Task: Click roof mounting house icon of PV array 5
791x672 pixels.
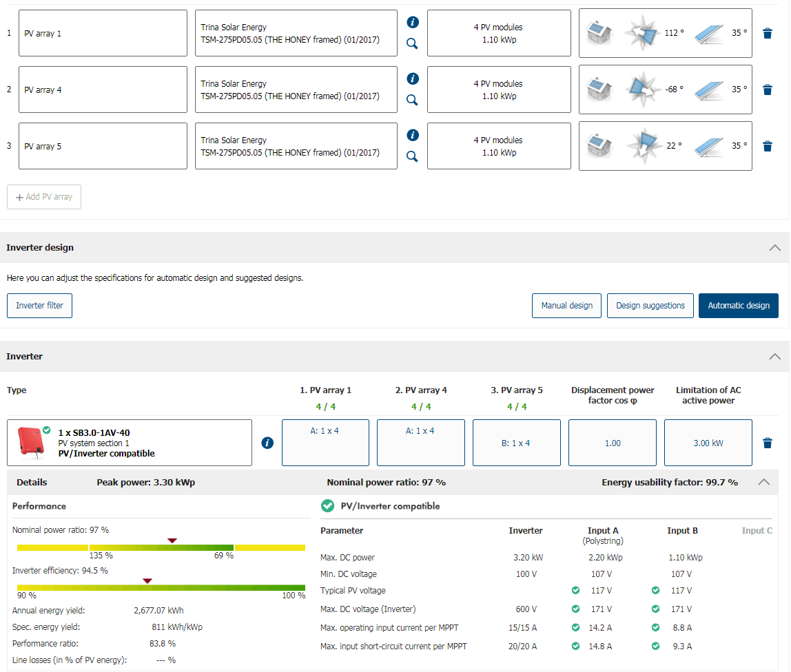Action: coord(598,146)
